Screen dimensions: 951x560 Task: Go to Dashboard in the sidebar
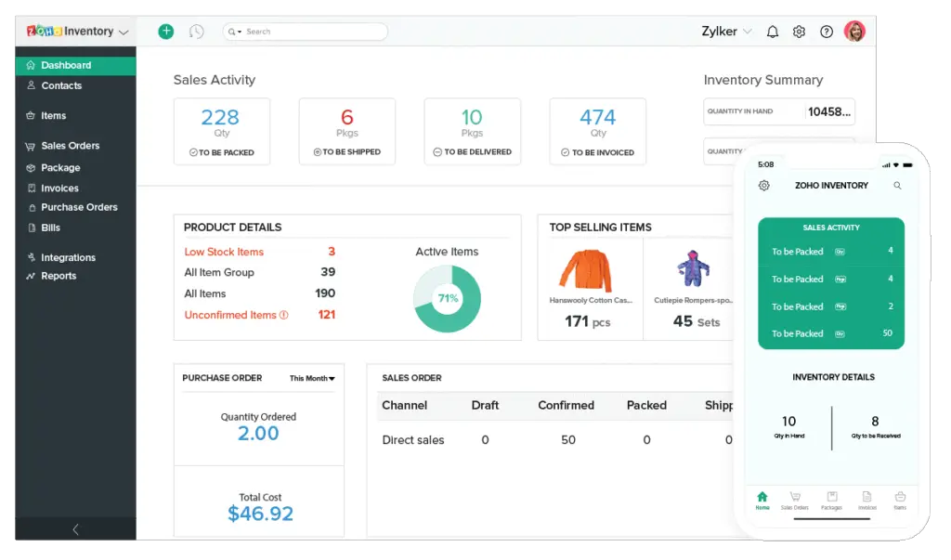tap(76, 65)
